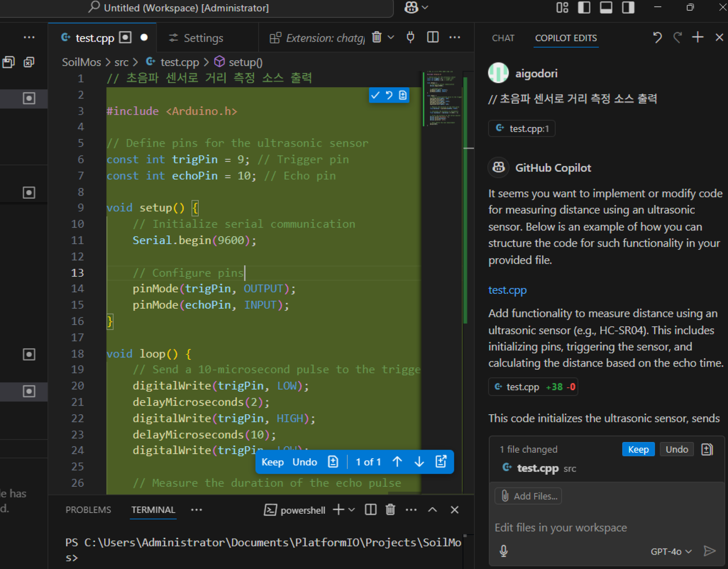This screenshot has height=569, width=728.
Task: Kill terminal with trash icon
Action: click(390, 509)
